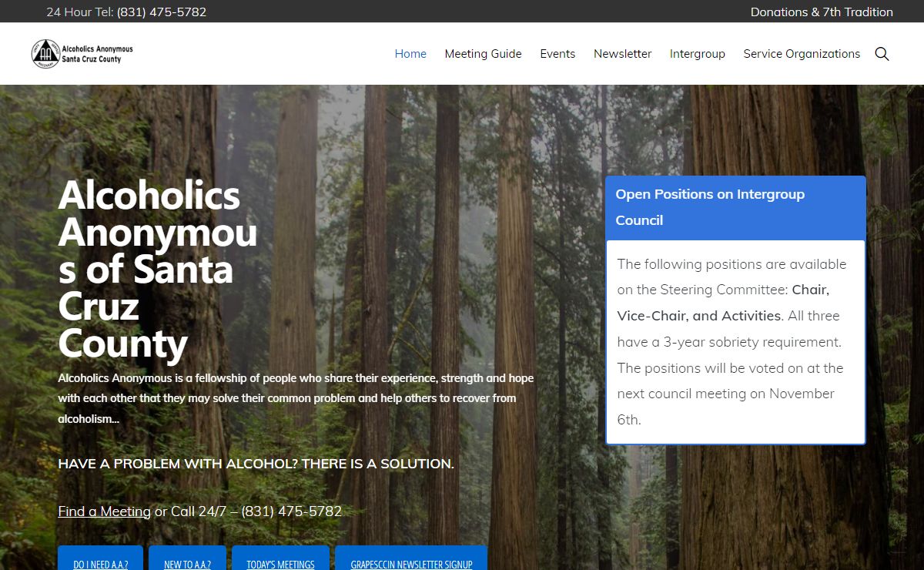The image size is (924, 570).
Task: Open the Meeting Guide menu
Action: click(x=483, y=54)
